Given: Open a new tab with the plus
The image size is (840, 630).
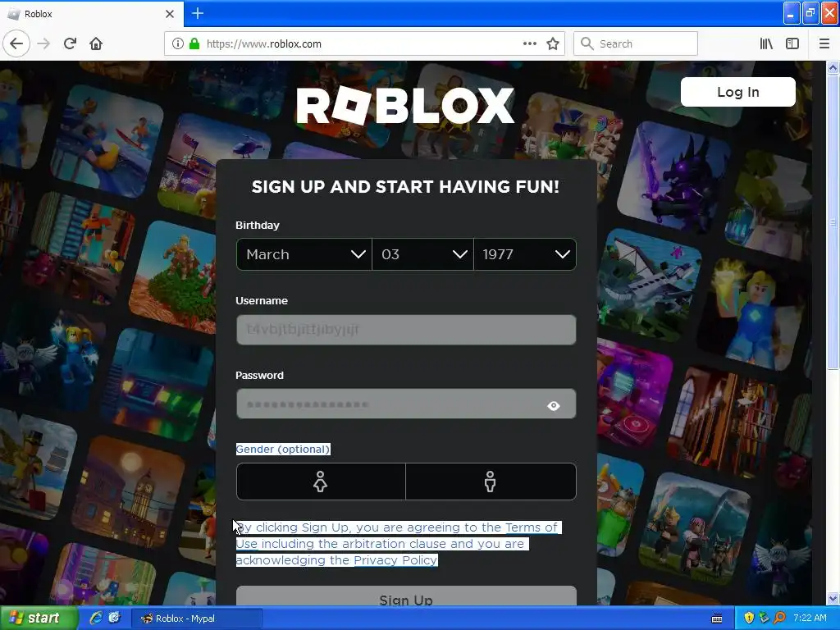Looking at the screenshot, I should [x=198, y=13].
